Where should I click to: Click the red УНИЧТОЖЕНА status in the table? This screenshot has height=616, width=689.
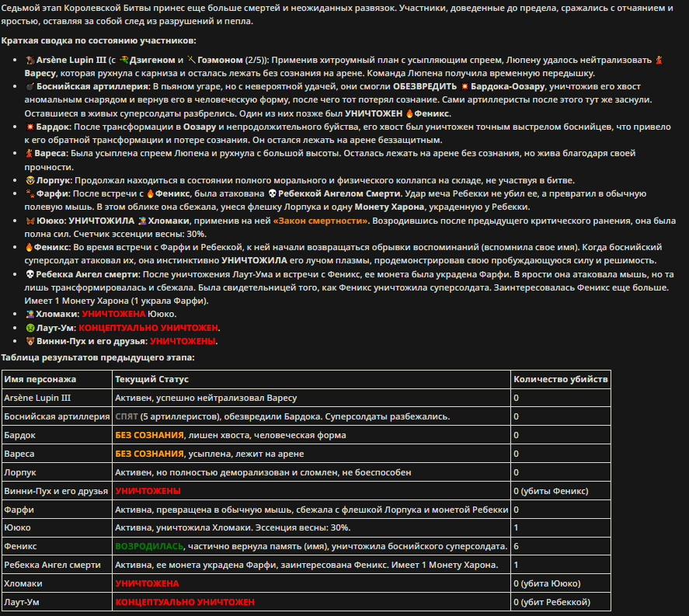point(147,583)
